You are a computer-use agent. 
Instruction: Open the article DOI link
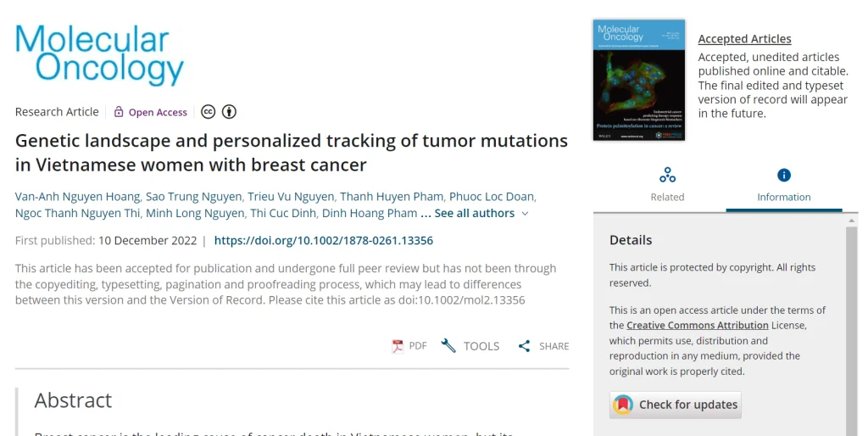click(x=323, y=241)
